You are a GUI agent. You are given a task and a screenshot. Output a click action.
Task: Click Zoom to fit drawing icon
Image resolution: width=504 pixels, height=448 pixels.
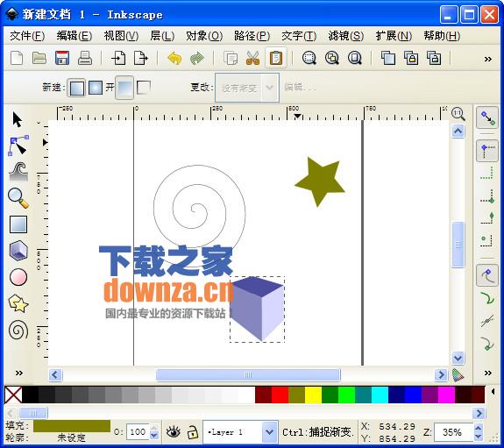(x=332, y=58)
